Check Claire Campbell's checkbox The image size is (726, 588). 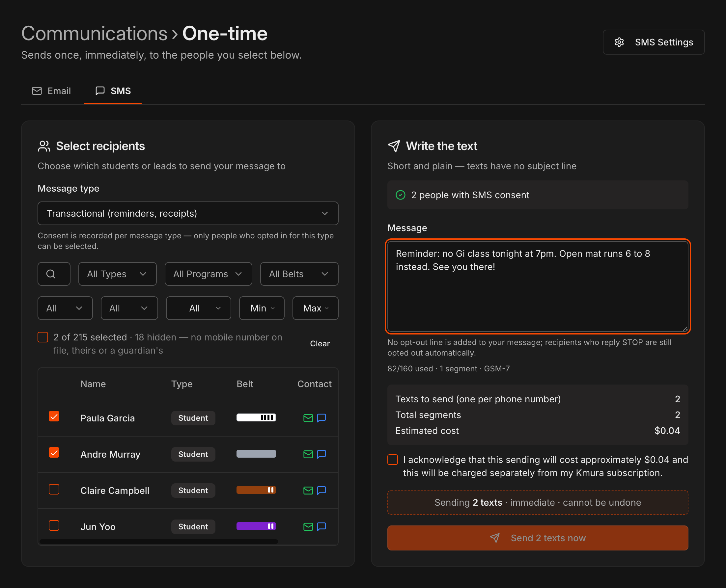pos(54,489)
